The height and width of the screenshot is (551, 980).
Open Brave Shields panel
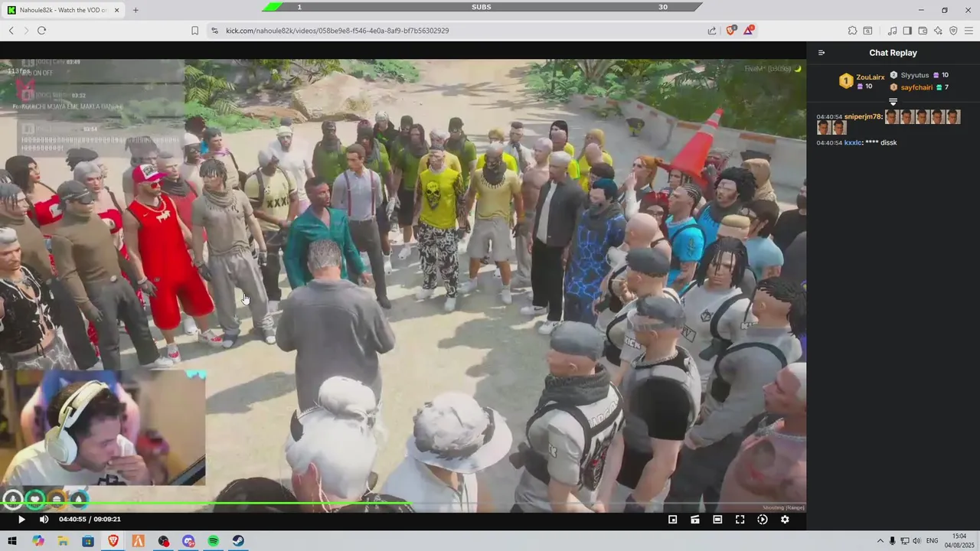click(731, 30)
